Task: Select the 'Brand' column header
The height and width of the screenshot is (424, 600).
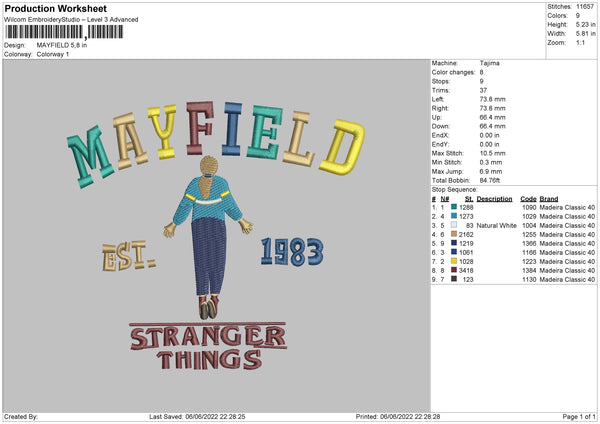Action: (x=549, y=199)
